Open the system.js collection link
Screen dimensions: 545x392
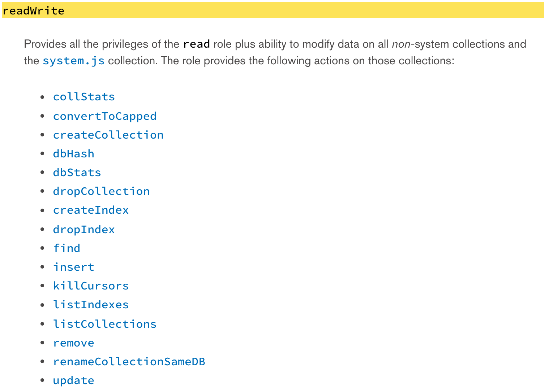click(73, 61)
